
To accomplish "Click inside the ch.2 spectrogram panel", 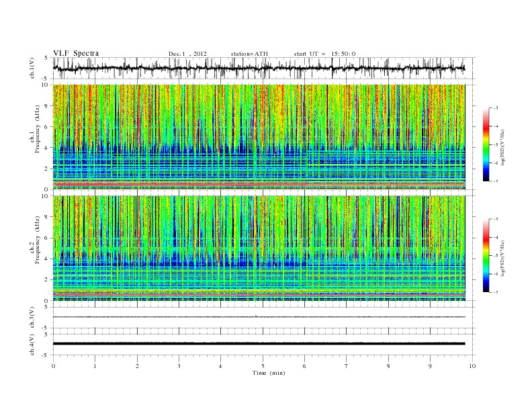I will pos(259,248).
